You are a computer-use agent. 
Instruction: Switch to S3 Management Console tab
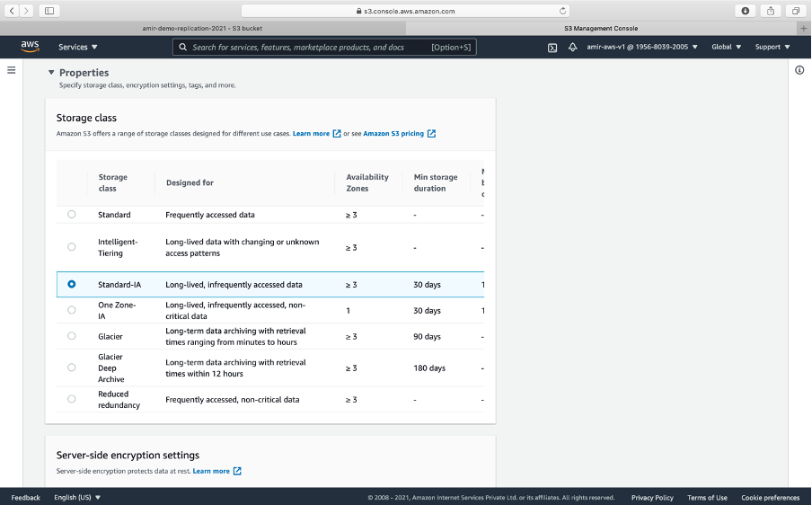(x=601, y=28)
